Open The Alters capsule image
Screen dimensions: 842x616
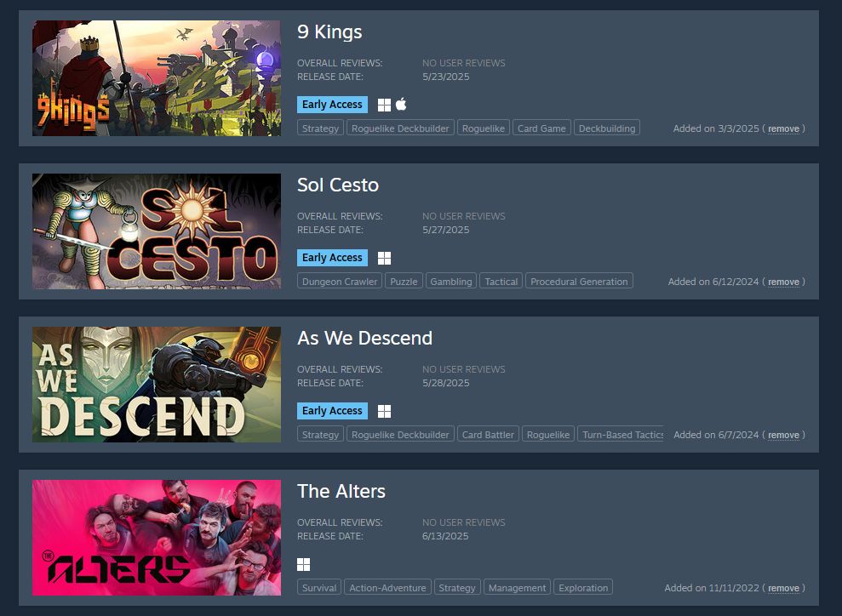click(157, 538)
